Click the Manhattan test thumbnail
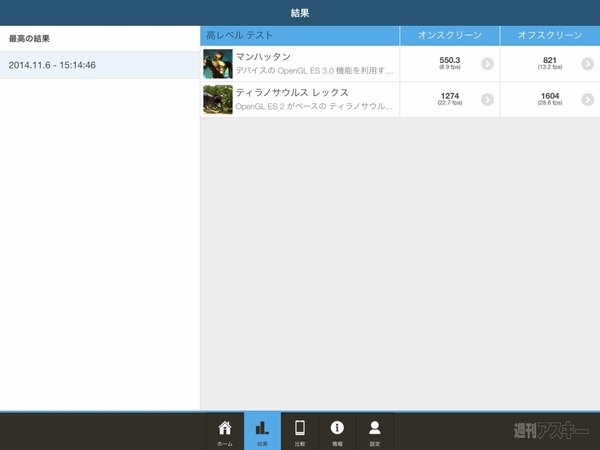Viewport: 600px width, 450px height. 218,64
